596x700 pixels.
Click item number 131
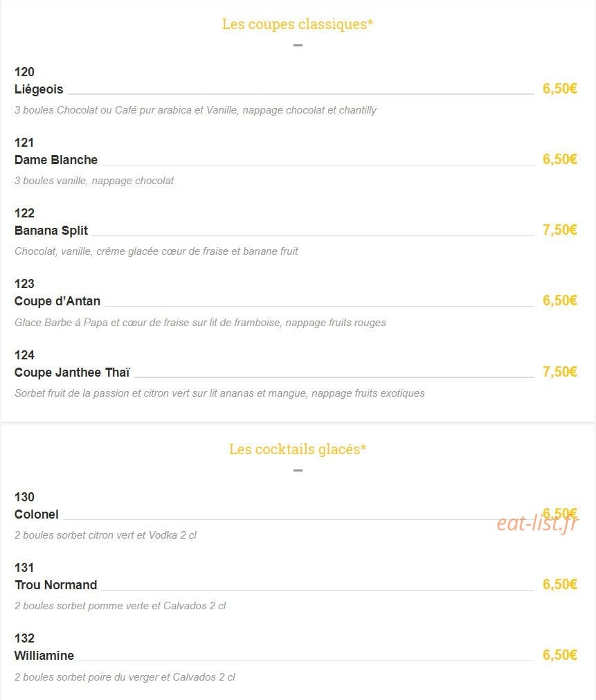click(24, 568)
